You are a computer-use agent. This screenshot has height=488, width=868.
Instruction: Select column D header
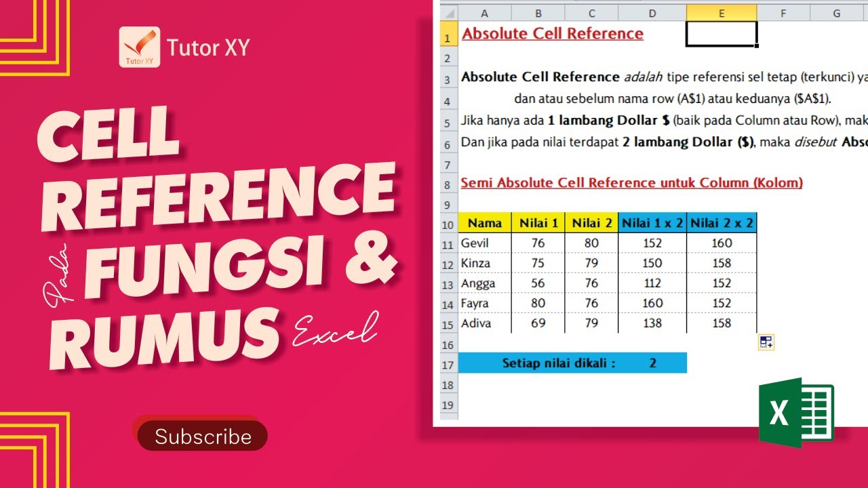pyautogui.click(x=652, y=13)
